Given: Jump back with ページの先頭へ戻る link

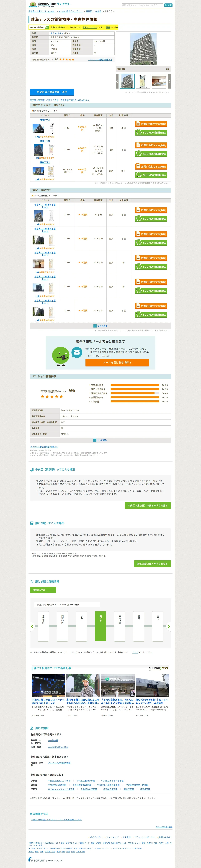Looking at the screenshot, I should click(164, 827).
